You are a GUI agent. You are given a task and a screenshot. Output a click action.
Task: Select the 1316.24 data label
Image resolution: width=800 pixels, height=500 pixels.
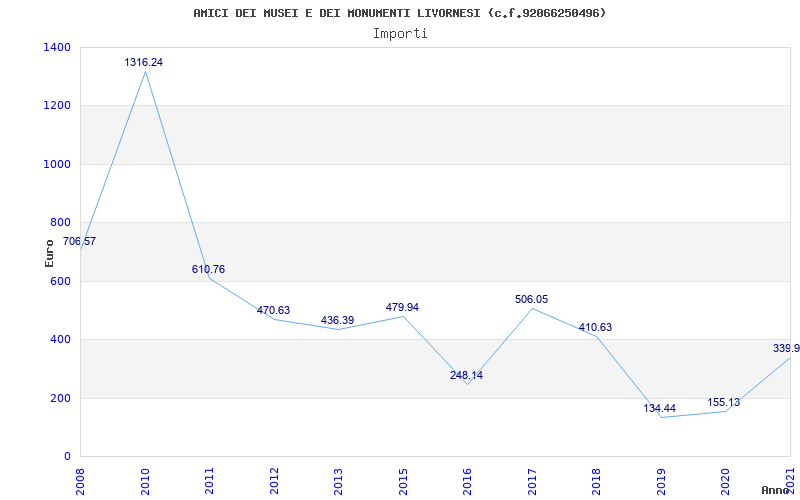(144, 62)
